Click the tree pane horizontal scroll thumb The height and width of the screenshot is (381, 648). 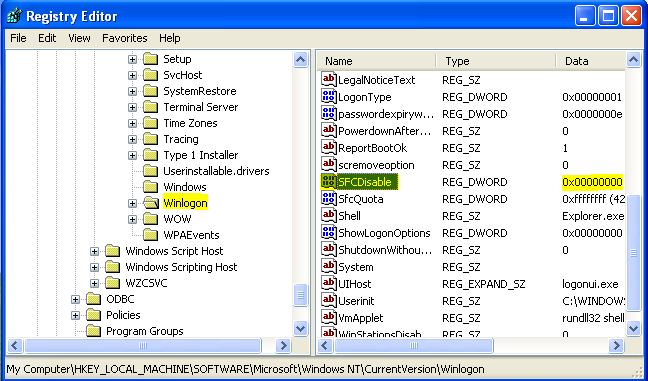pos(143,345)
